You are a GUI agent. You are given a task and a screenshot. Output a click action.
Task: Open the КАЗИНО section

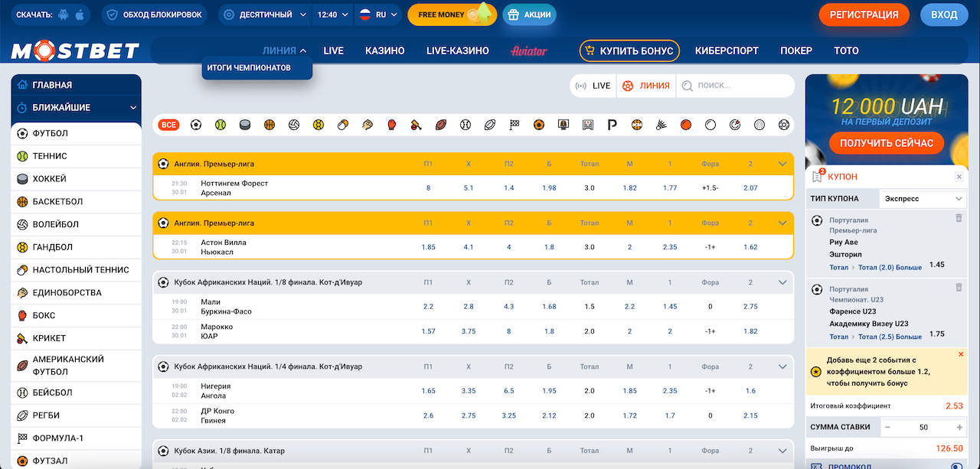point(385,50)
